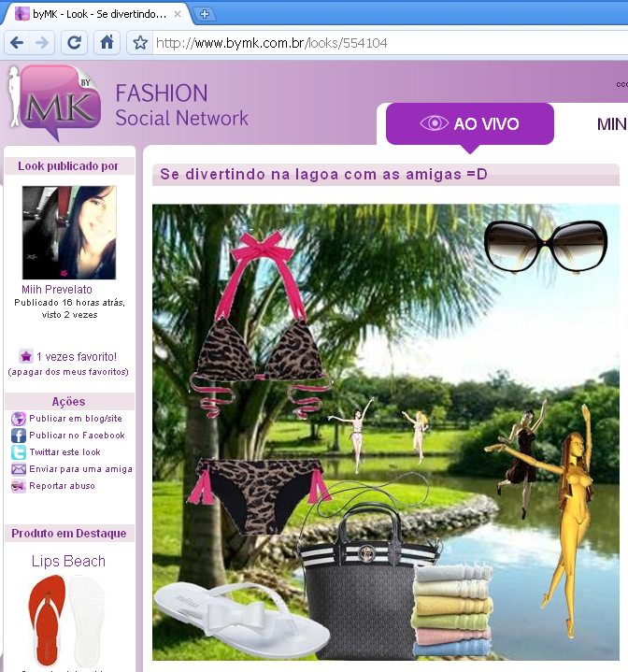Open Miih Prevelato profile photo

point(68,233)
